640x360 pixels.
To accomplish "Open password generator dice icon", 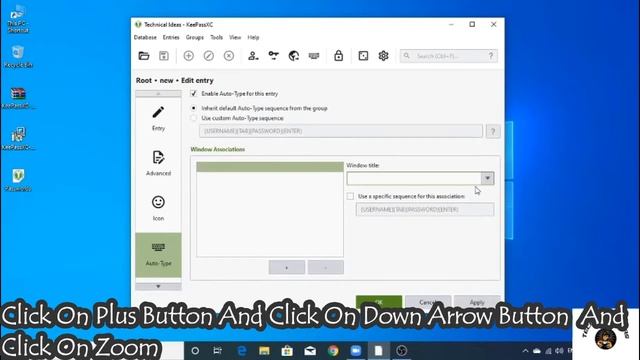I will click(x=363, y=56).
